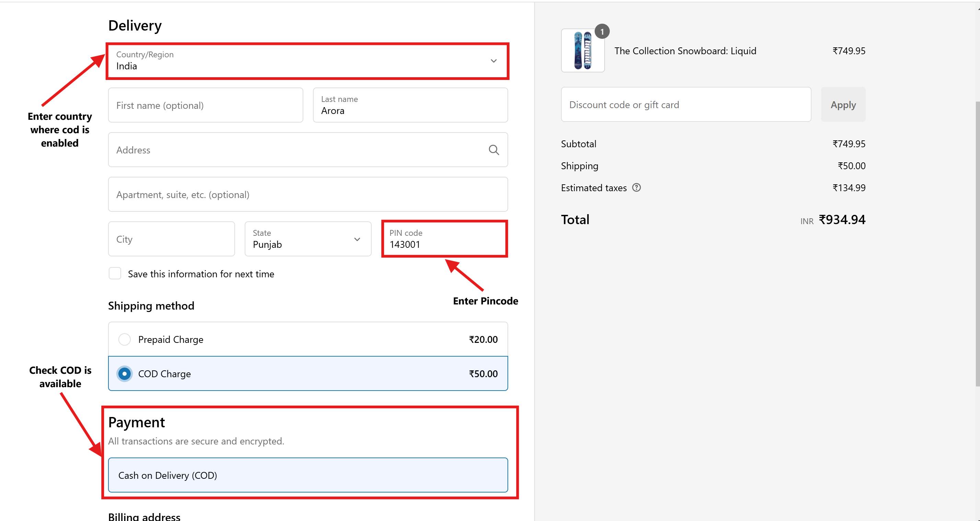The width and height of the screenshot is (980, 521).
Task: Focus the First name optional field
Action: click(x=206, y=105)
